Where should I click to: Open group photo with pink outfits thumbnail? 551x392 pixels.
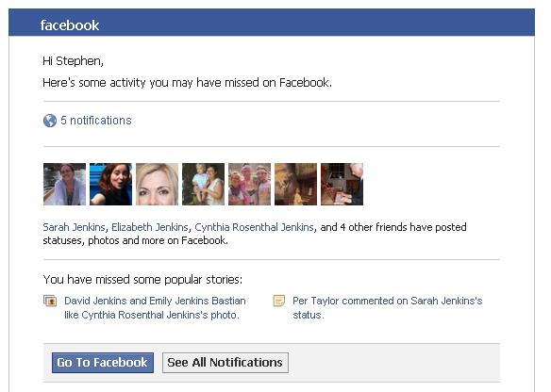tap(249, 185)
